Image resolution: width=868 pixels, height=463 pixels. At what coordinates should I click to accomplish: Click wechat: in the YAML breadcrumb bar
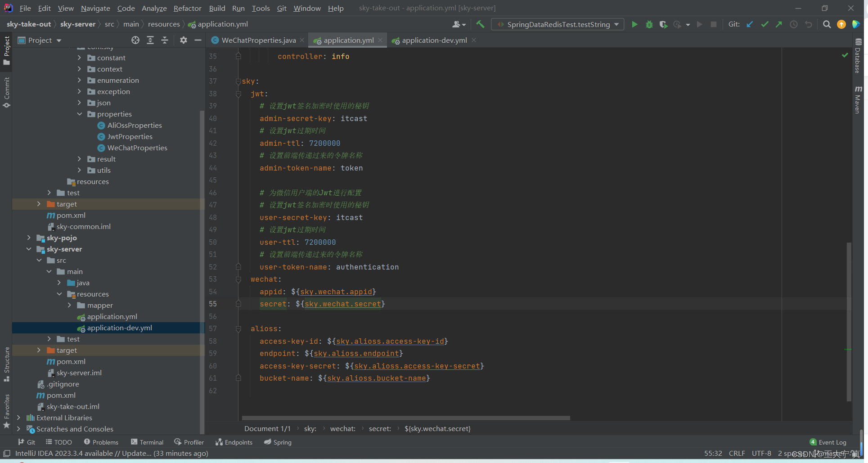pyautogui.click(x=343, y=429)
